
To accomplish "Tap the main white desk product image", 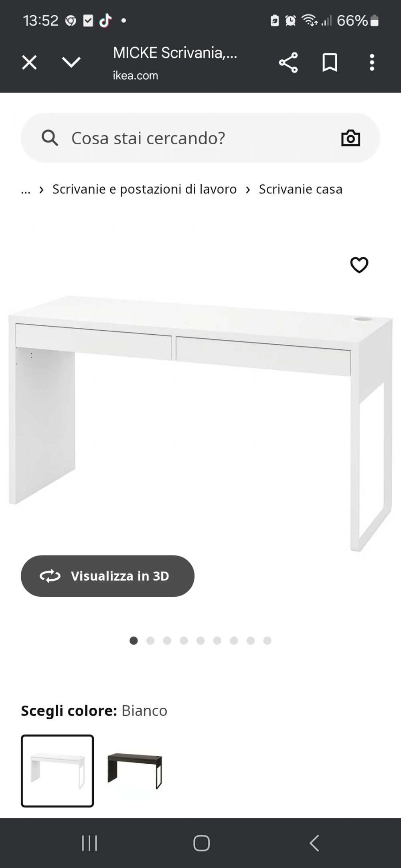I will click(200, 423).
